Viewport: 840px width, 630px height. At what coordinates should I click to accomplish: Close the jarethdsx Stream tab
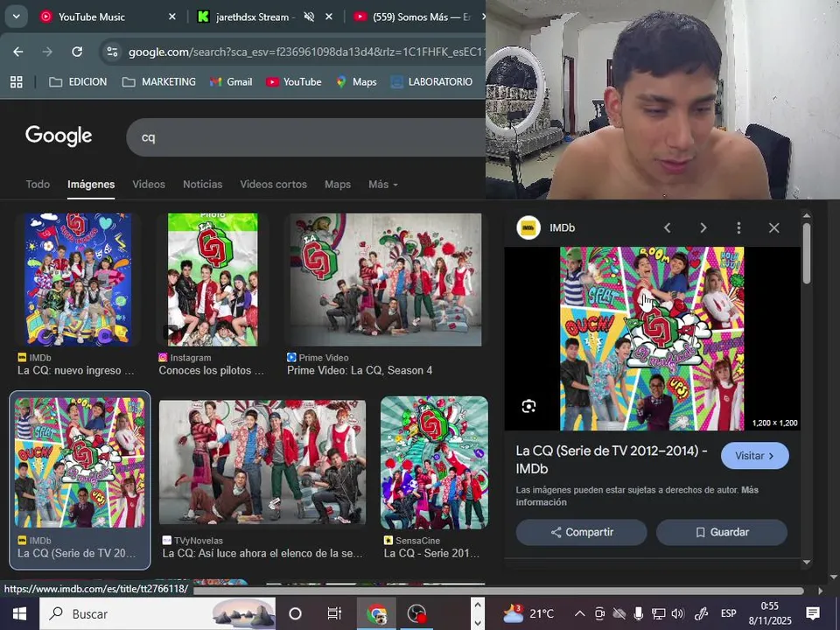click(x=329, y=17)
